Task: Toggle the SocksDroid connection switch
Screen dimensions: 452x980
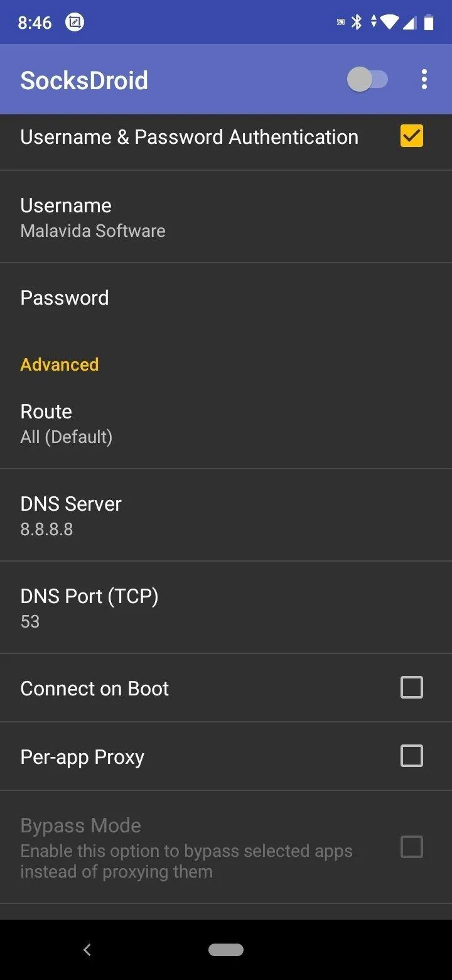Action: (x=368, y=80)
